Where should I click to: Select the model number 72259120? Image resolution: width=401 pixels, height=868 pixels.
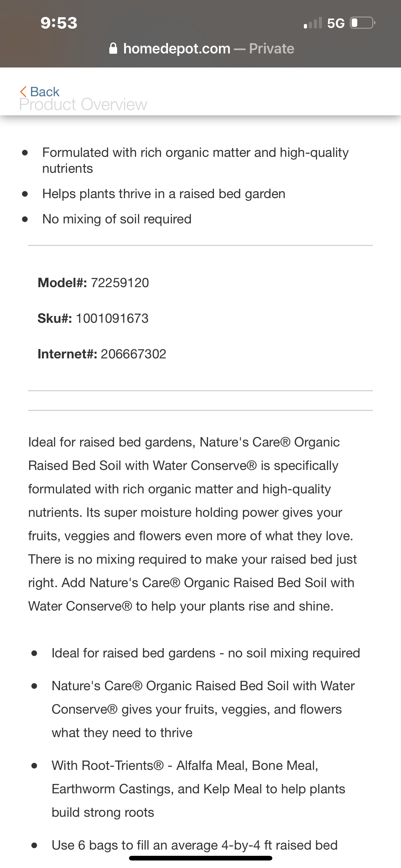120,283
